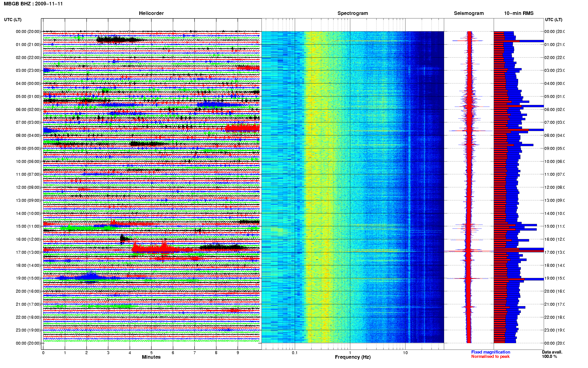Click the 'Frequency (Hz)' x-axis label
The image size is (588, 368).
point(353,357)
